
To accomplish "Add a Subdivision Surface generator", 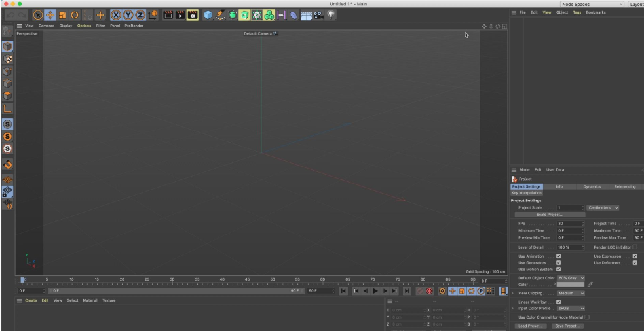I will coord(233,15).
